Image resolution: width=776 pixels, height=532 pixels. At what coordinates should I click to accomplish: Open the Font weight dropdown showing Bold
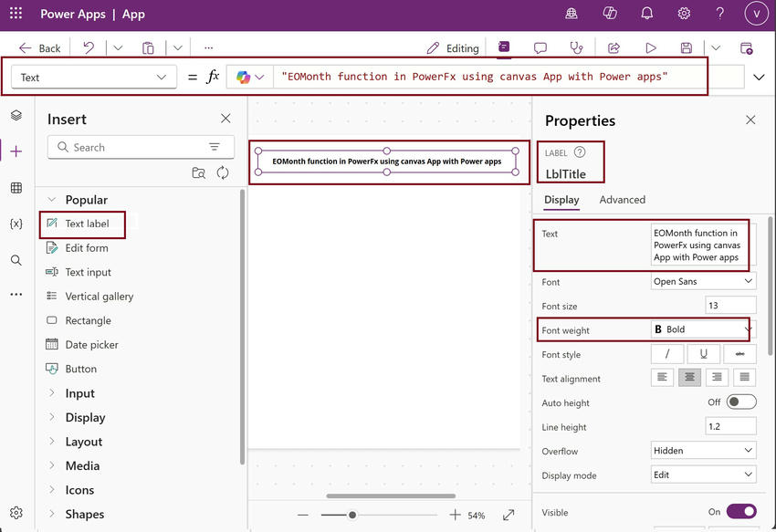[703, 329]
